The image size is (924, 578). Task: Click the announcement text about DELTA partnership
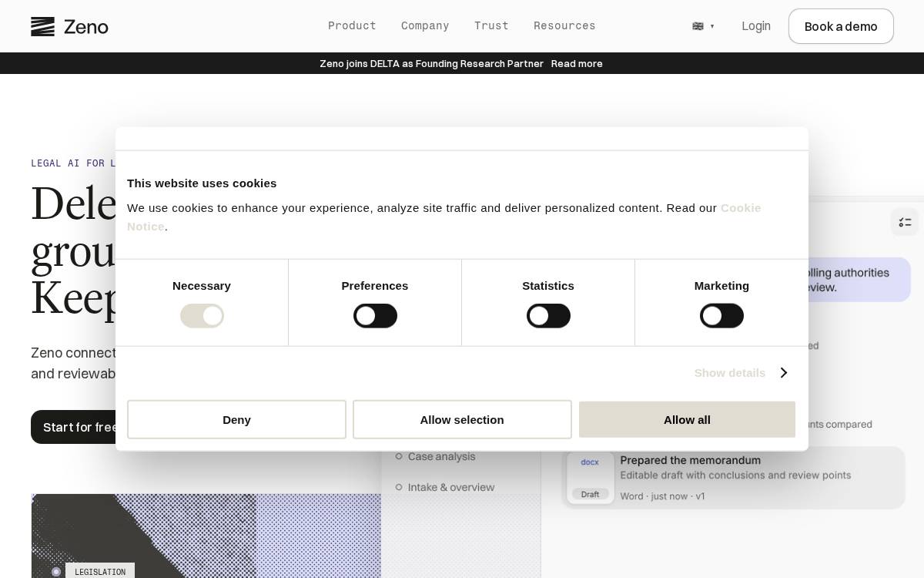(x=431, y=63)
